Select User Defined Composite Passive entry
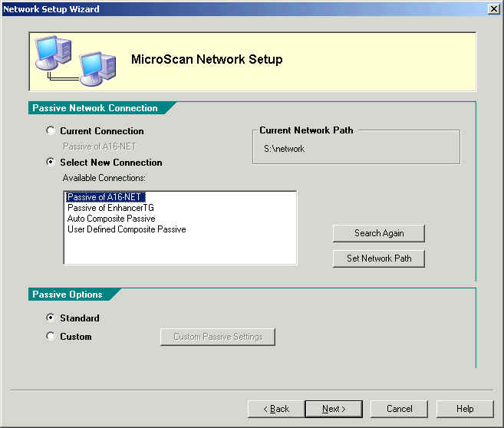504x428 pixels. pyautogui.click(x=127, y=229)
